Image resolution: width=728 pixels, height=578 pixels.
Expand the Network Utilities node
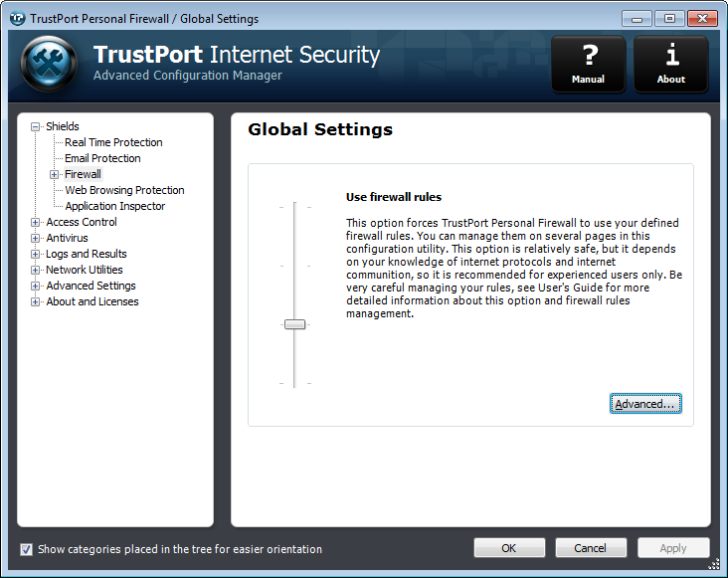coord(35,270)
